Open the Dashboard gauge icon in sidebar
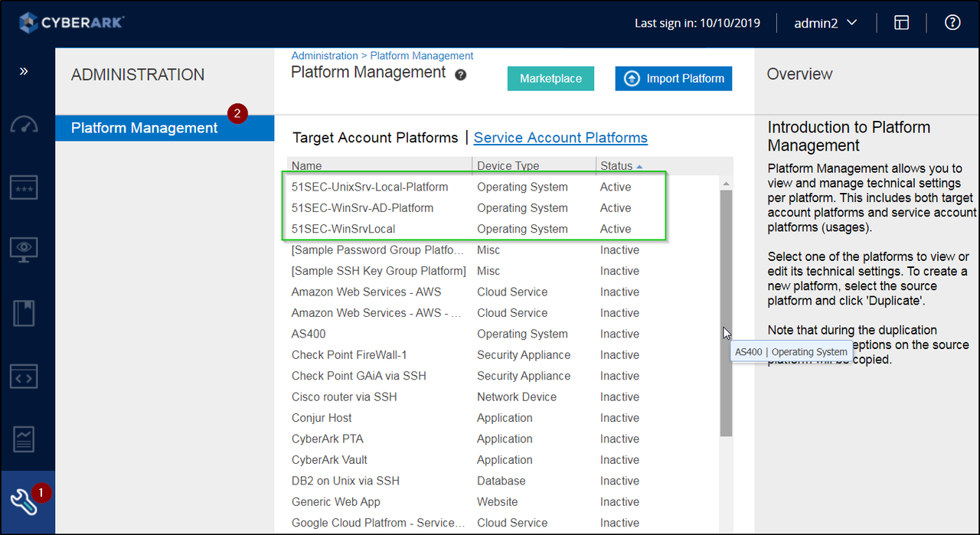980x535 pixels. [x=24, y=125]
